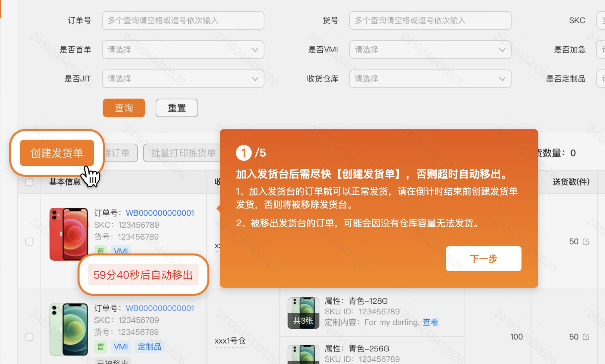Open the 是否首单 dropdown
The width and height of the screenshot is (605, 364).
coord(183,49)
